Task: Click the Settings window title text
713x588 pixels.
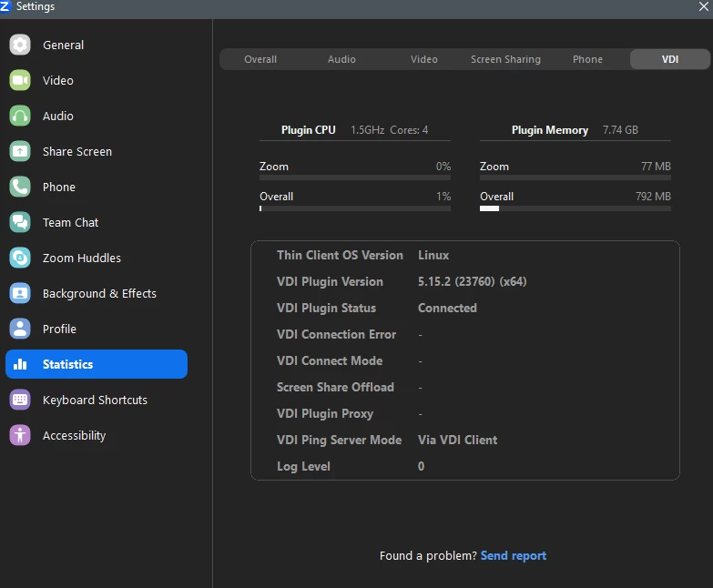Action: tap(36, 6)
